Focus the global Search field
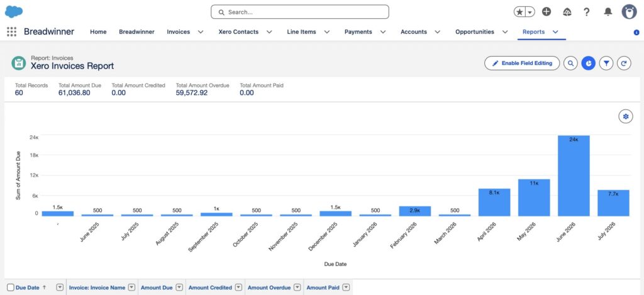The height and width of the screenshot is (295, 644). pyautogui.click(x=300, y=12)
